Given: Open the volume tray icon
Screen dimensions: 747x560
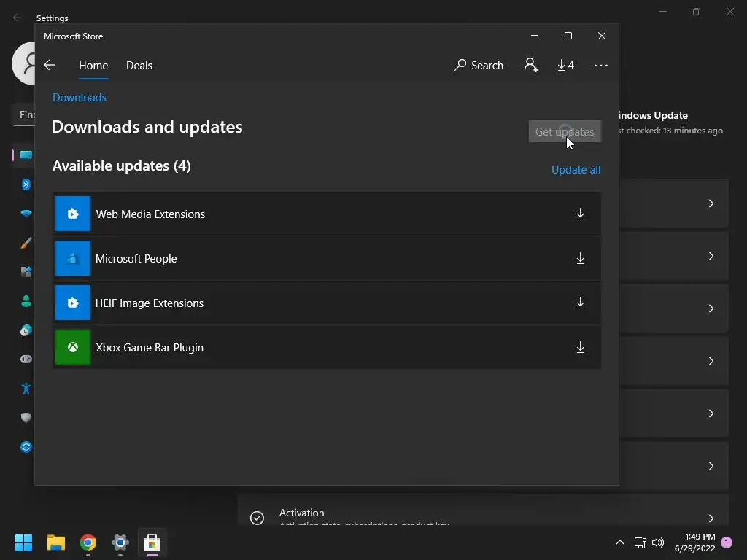Looking at the screenshot, I should (x=658, y=542).
